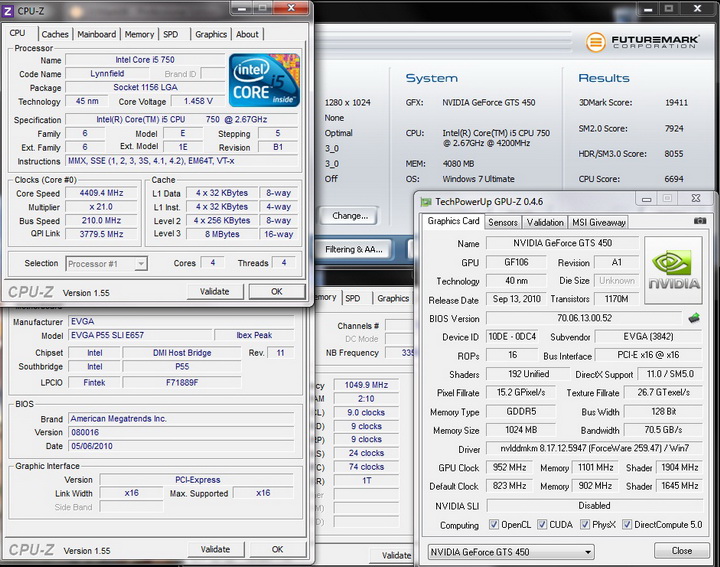Click the BIOS save chip icon in GPU-Z
This screenshot has width=720, height=567.
click(694, 317)
